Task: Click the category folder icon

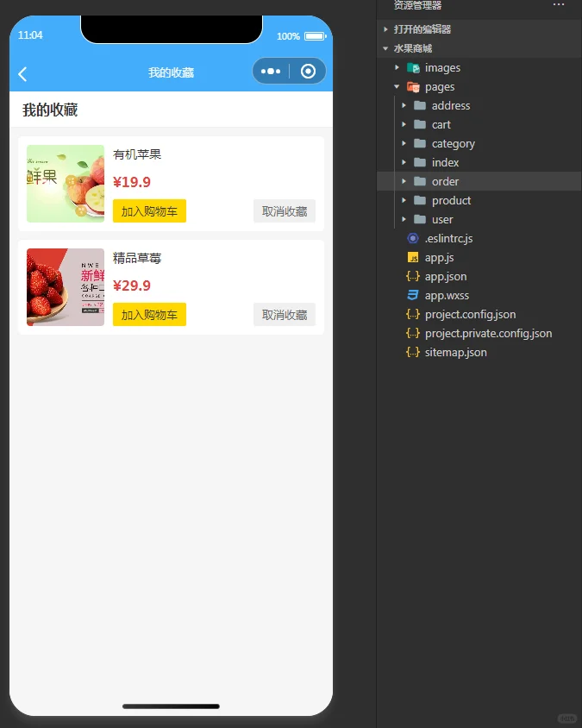Action: [420, 143]
